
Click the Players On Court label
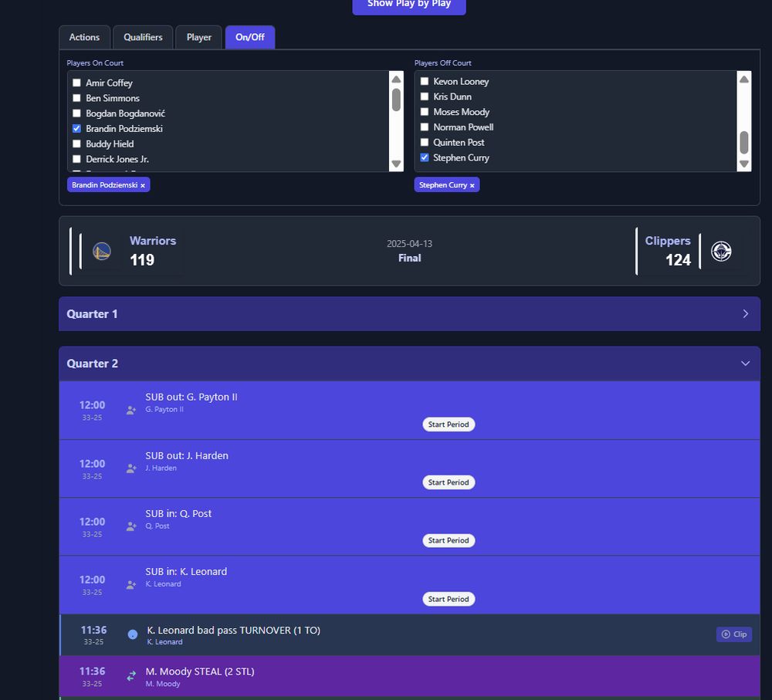click(x=95, y=63)
